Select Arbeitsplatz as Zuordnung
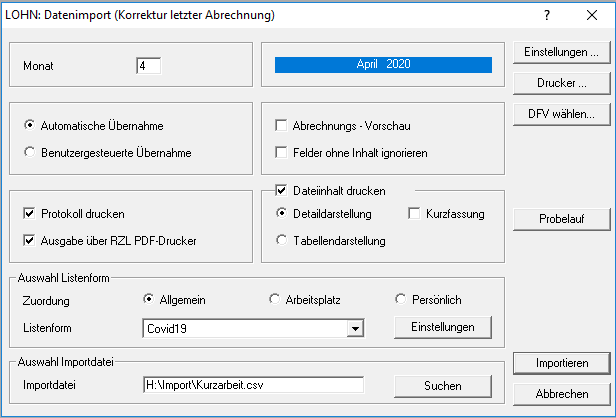The width and height of the screenshot is (616, 418). 276,299
